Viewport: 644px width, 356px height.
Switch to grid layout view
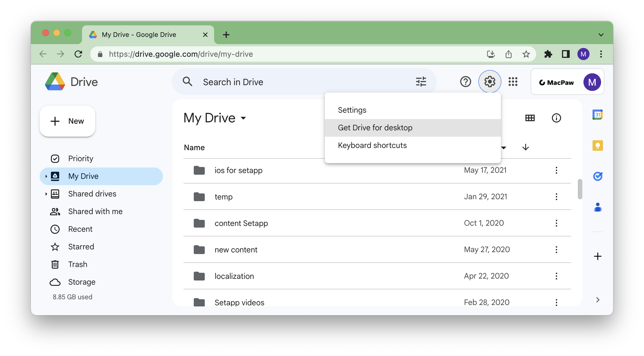[x=530, y=118]
